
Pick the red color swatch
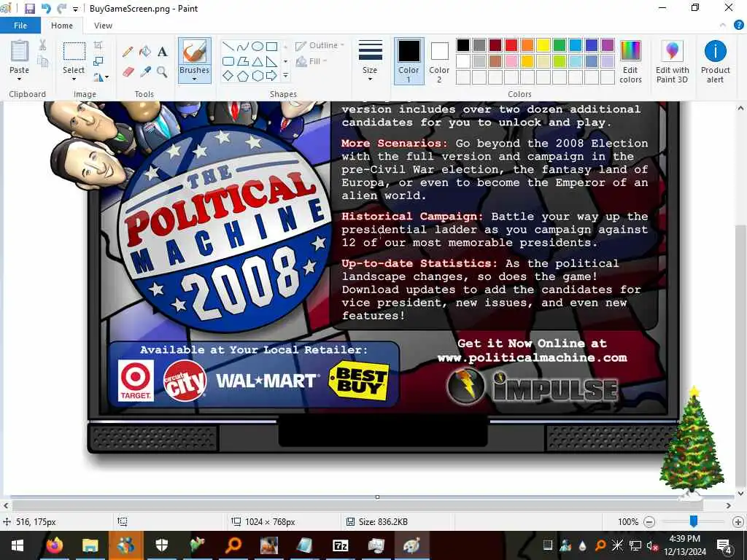coord(511,45)
